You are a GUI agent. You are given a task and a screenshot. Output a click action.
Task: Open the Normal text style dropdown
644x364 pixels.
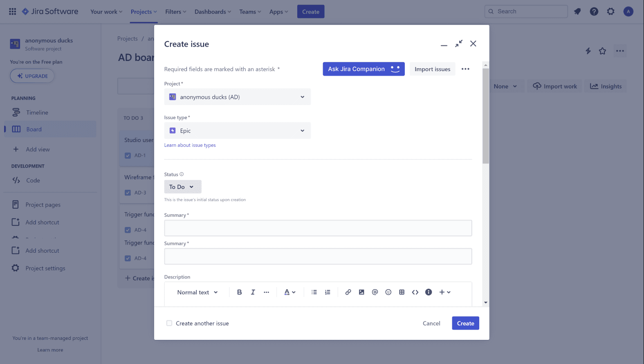197,292
